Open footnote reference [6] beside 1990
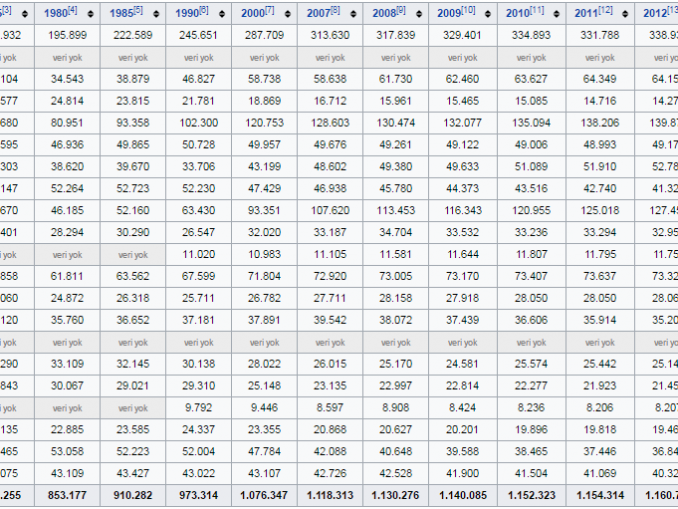678x509 pixels. 204,10
